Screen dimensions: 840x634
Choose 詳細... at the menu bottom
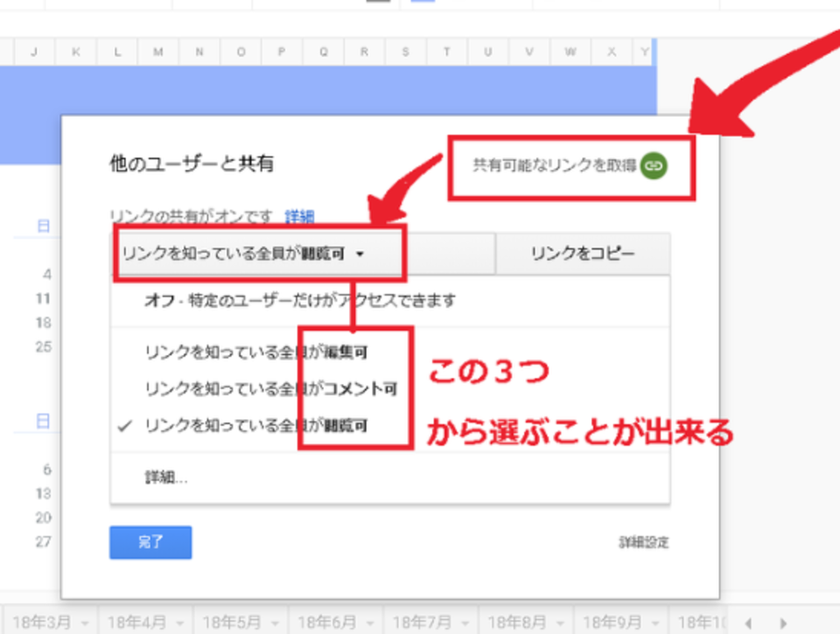(390, 477)
